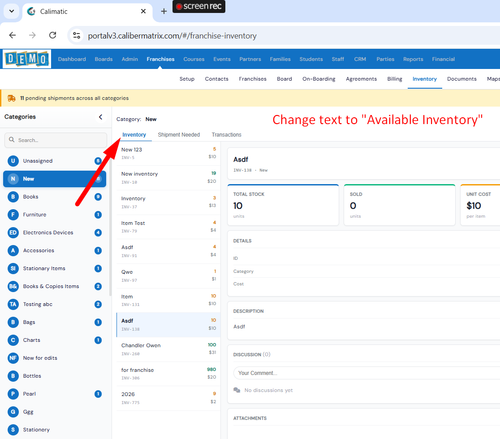Screen dimensions: 500x439
Task: Open the Reports menu
Action: pos(413,59)
